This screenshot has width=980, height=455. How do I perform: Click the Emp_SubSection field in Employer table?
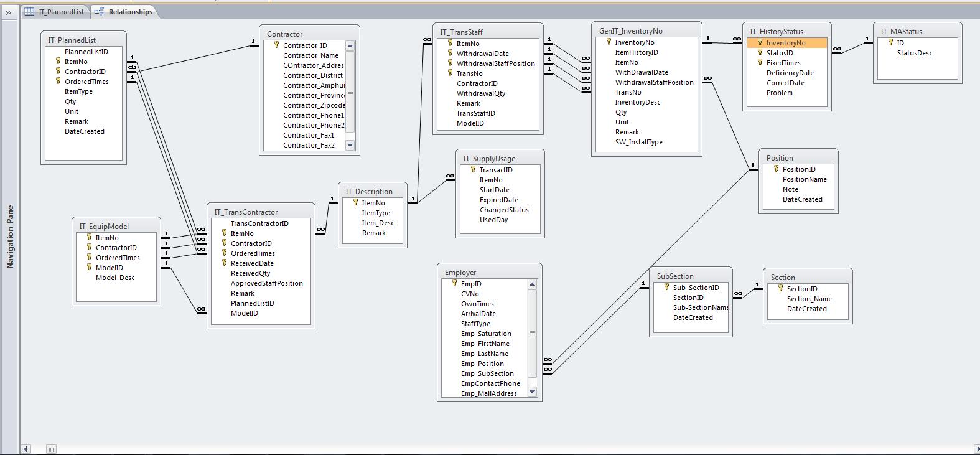pos(487,373)
